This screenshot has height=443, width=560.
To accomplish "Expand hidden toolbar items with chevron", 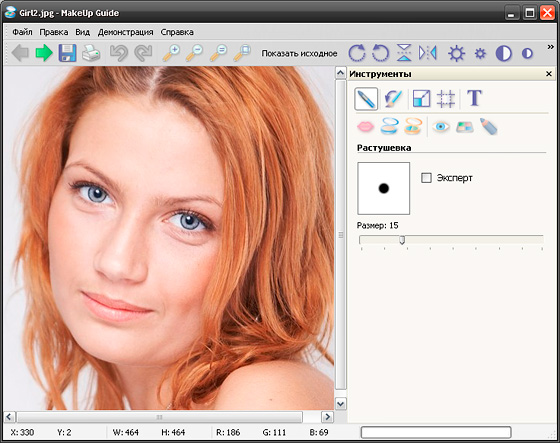I will 550,47.
